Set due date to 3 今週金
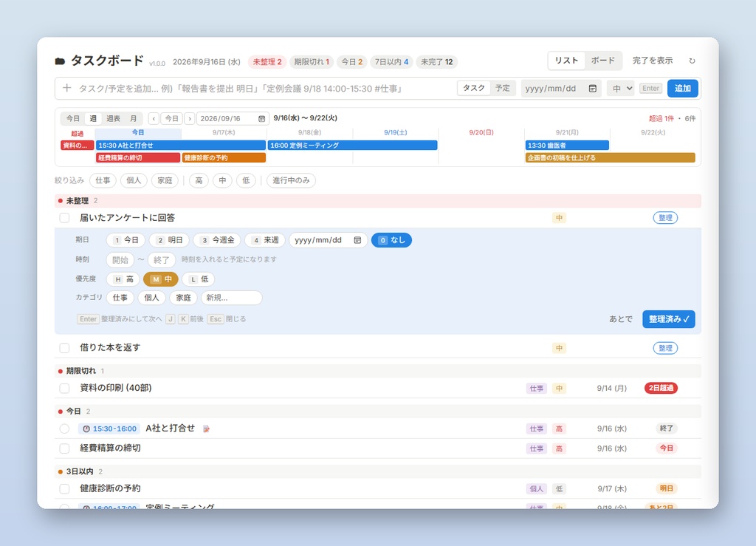The height and width of the screenshot is (546, 756). 217,240
